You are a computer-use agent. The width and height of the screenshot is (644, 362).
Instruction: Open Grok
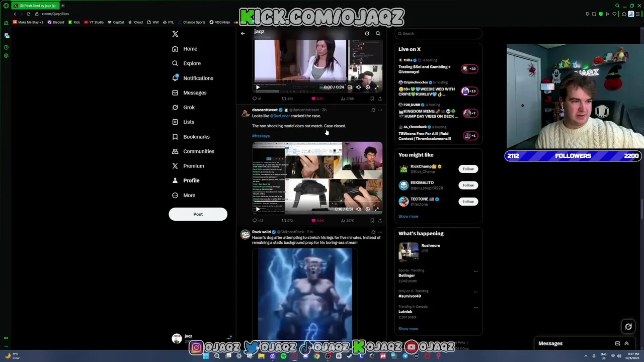click(183, 107)
